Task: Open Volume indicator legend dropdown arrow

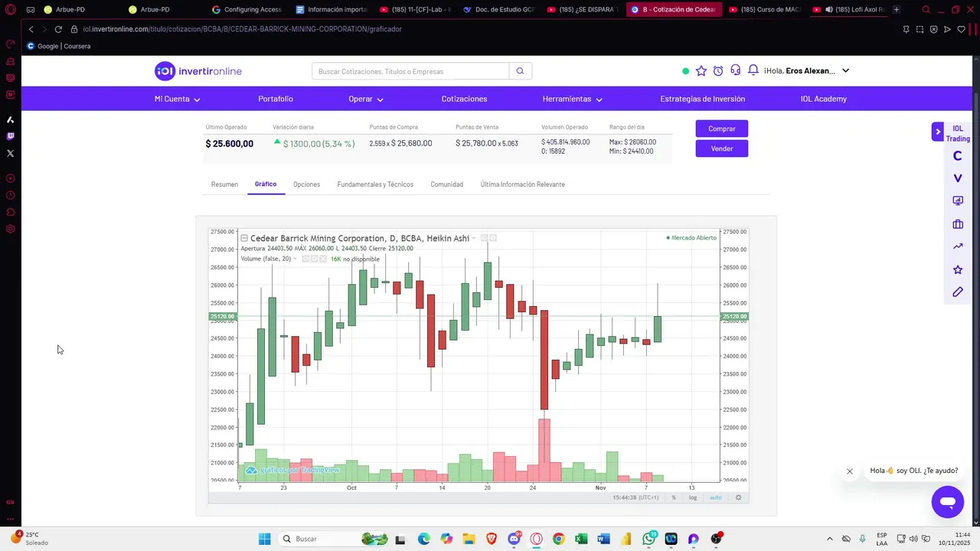Action: (296, 259)
